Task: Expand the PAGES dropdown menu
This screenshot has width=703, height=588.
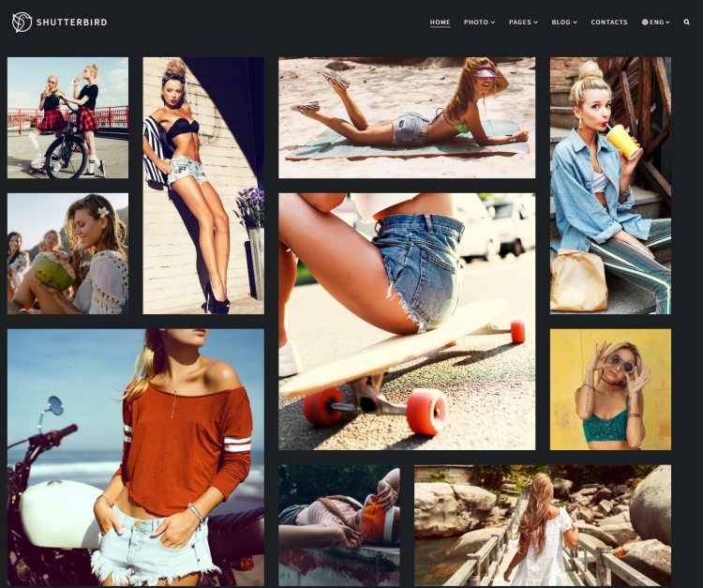Action: click(523, 22)
